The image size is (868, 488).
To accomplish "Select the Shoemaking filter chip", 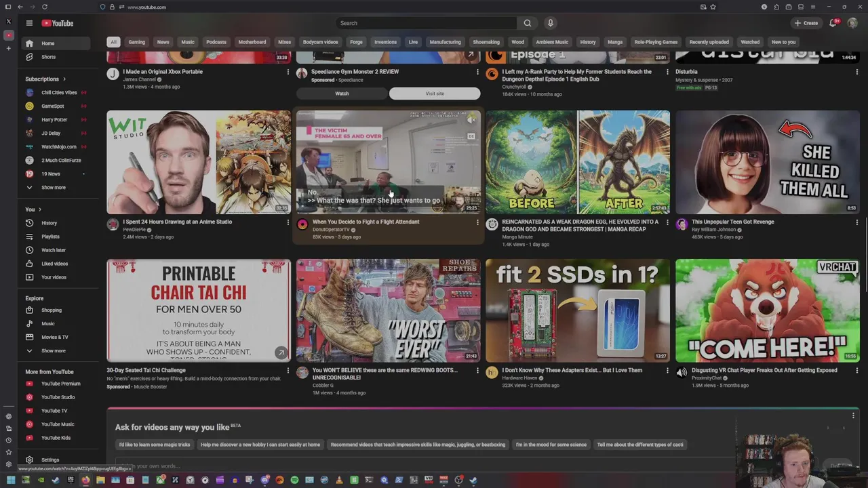I will click(486, 42).
